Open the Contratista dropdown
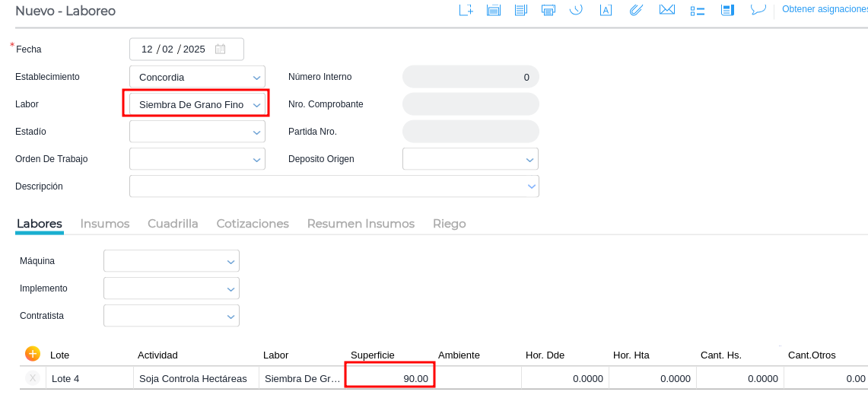This screenshot has height=395, width=868. [x=231, y=316]
